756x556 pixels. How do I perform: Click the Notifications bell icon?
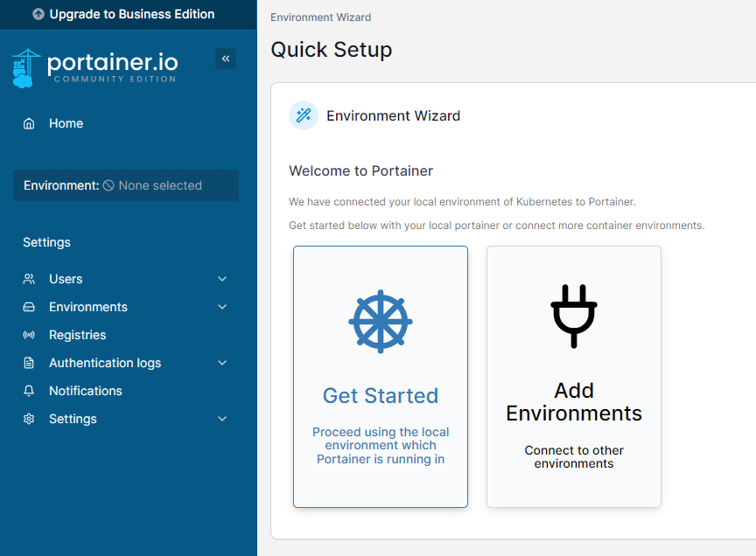coord(29,391)
